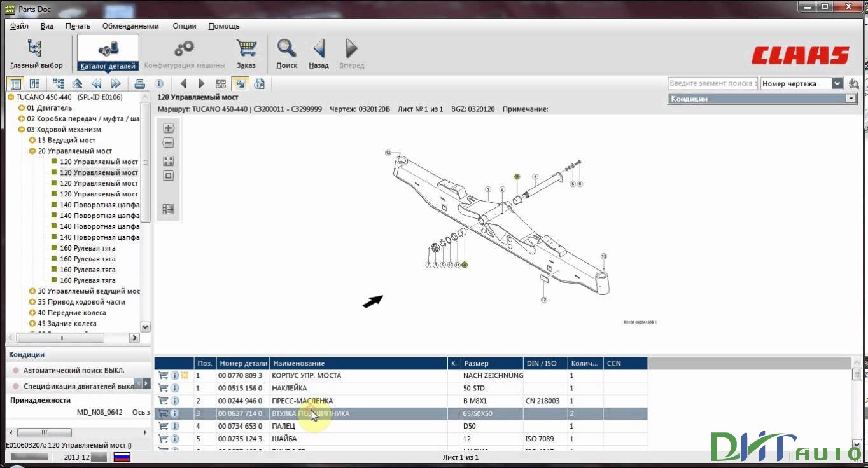Click the blue info icon in small toolbar
The image size is (868, 468).
pos(159,84)
